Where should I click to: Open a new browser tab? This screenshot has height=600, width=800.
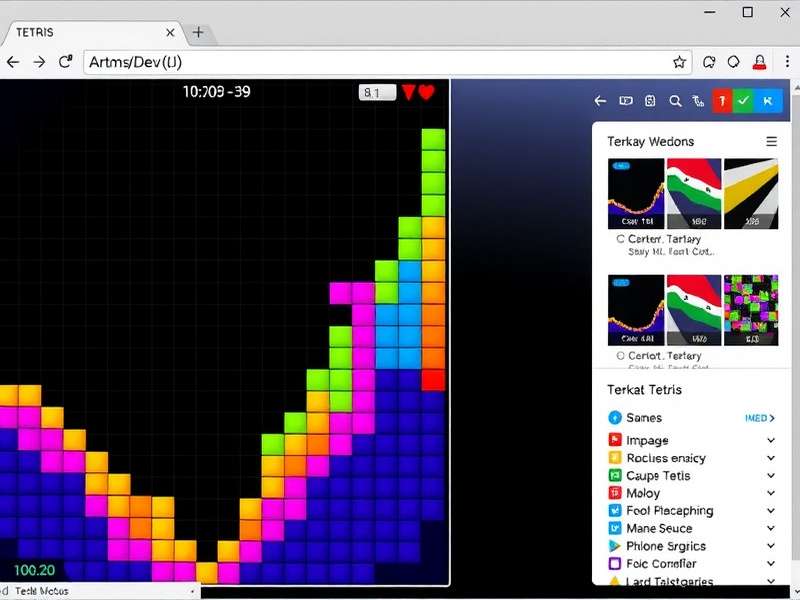click(x=198, y=33)
